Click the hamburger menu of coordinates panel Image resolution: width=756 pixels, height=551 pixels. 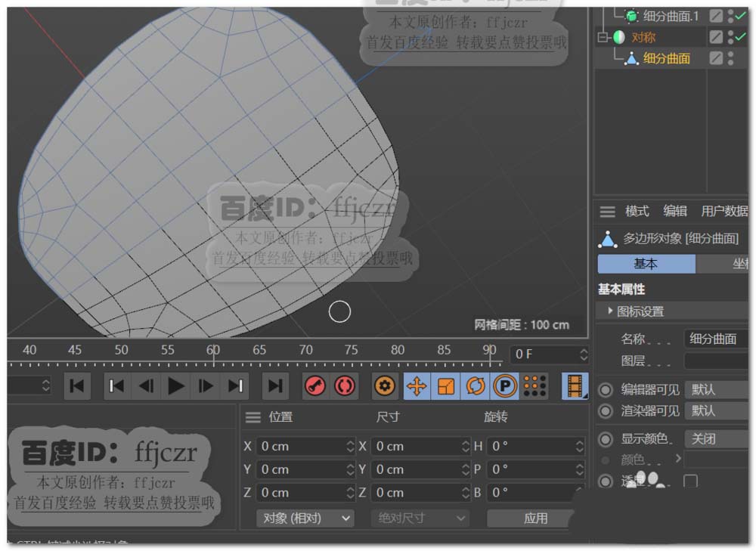253,417
